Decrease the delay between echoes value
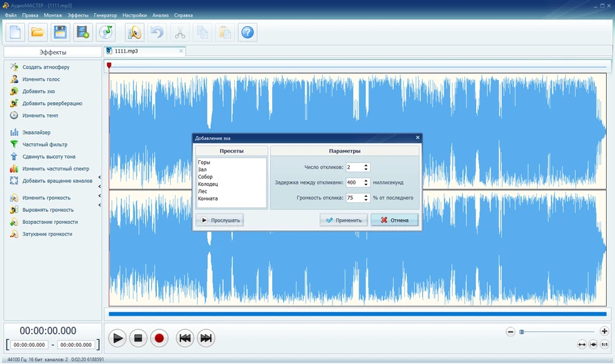Viewport: 615px width, 364px height. (366, 184)
